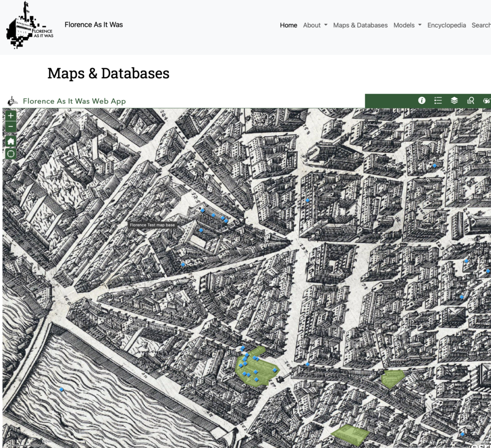Select the lone blue marker in the river
The height and width of the screenshot is (448, 491).
[61, 390]
